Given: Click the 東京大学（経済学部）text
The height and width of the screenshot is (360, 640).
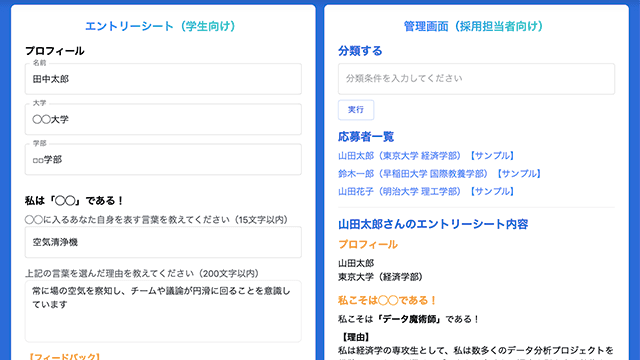Looking at the screenshot, I should [380, 277].
